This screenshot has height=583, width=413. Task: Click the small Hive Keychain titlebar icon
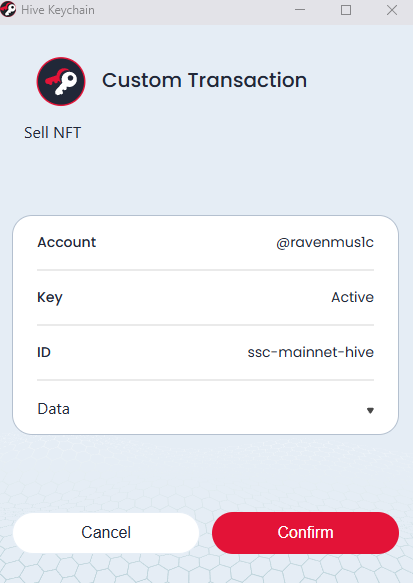pos(8,9)
